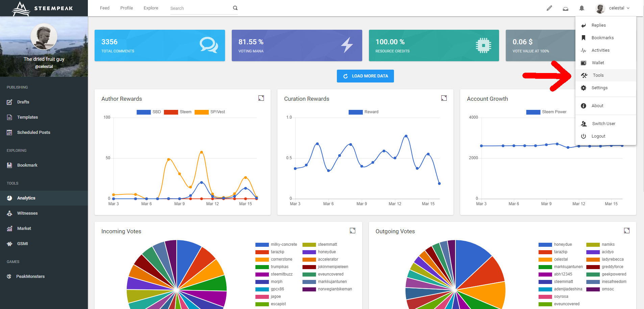This screenshot has width=644, height=309.
Task: Open Witnesses in the sidebar
Action: [x=27, y=213]
